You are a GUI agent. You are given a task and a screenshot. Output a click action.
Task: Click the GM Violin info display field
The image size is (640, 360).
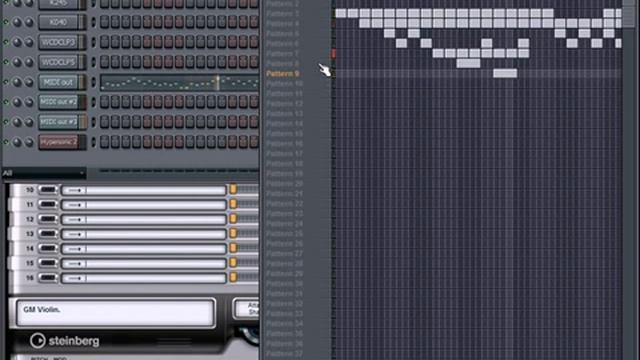115,313
